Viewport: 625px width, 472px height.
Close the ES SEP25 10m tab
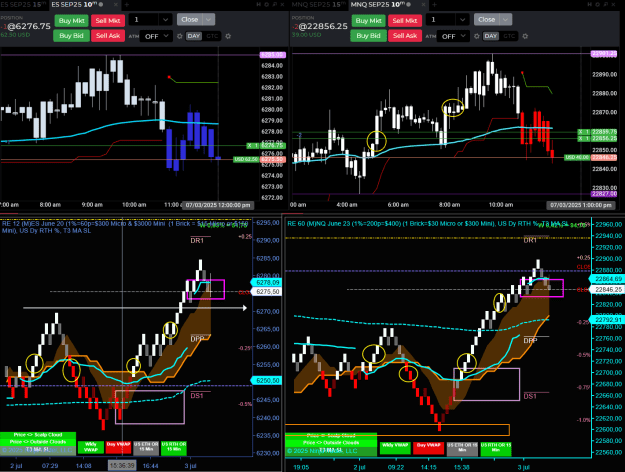coord(116,4)
